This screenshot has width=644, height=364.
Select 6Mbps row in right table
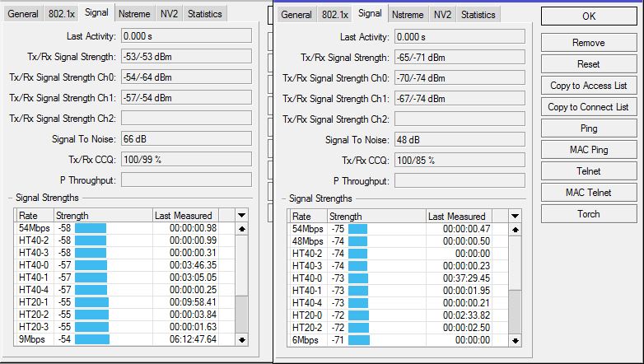(x=399, y=340)
